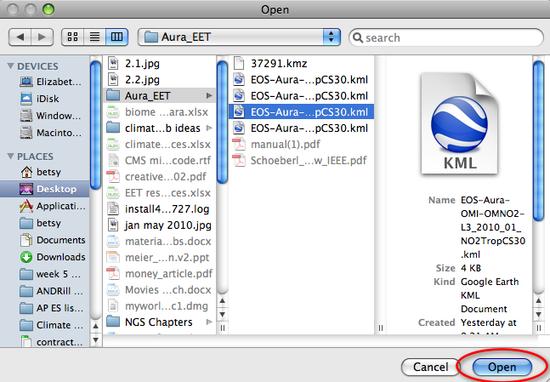
Task: Select install4...727.log file
Action: point(159,209)
